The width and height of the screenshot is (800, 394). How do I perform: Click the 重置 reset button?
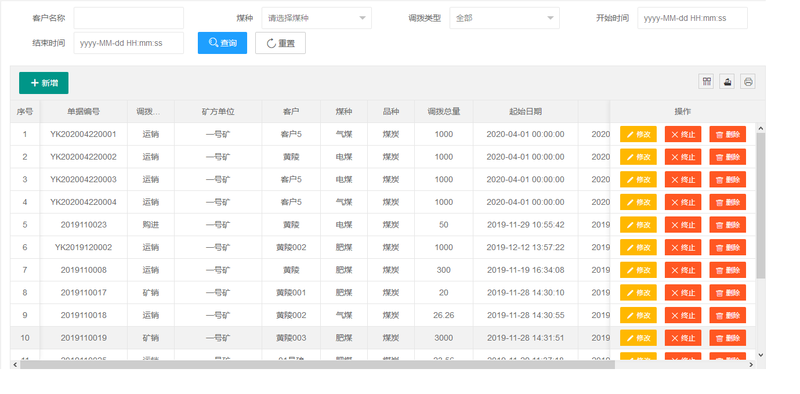281,43
